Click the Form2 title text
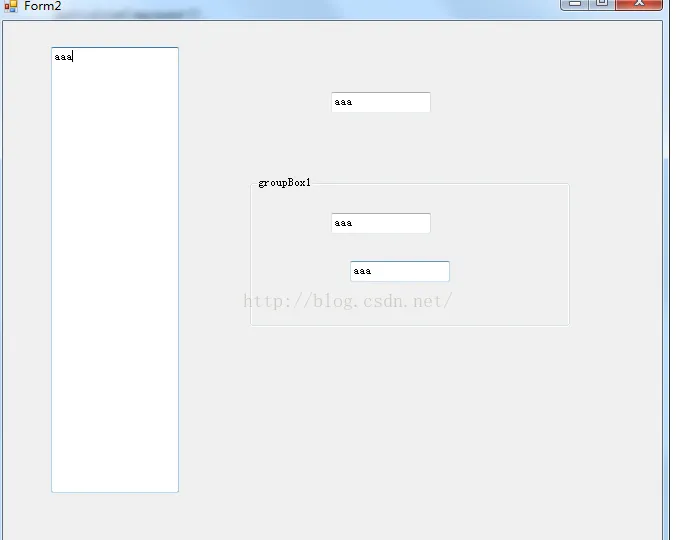This screenshot has height=540, width=676. tap(43, 6)
